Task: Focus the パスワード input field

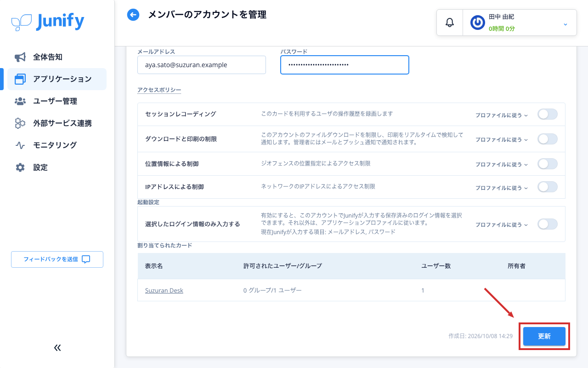Action: click(345, 65)
